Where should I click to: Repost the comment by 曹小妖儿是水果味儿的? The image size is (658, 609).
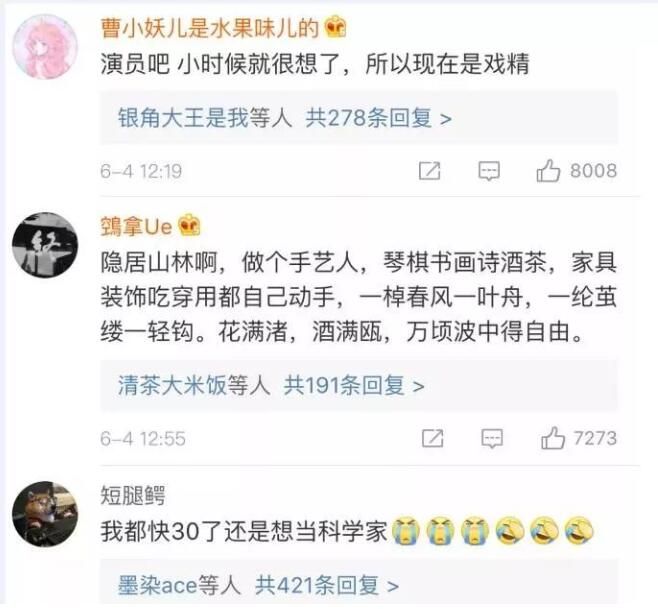click(430, 170)
